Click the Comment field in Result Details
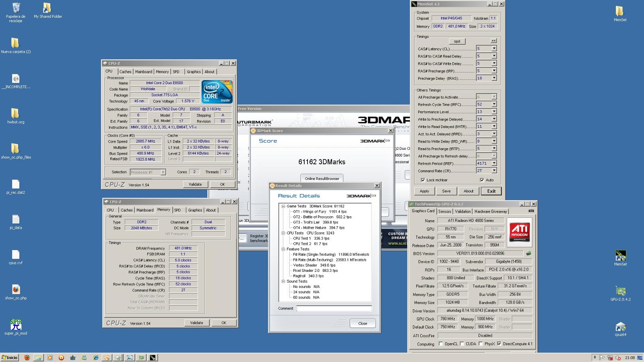Viewport: 644px width, 362px height. pyautogui.click(x=334, y=308)
